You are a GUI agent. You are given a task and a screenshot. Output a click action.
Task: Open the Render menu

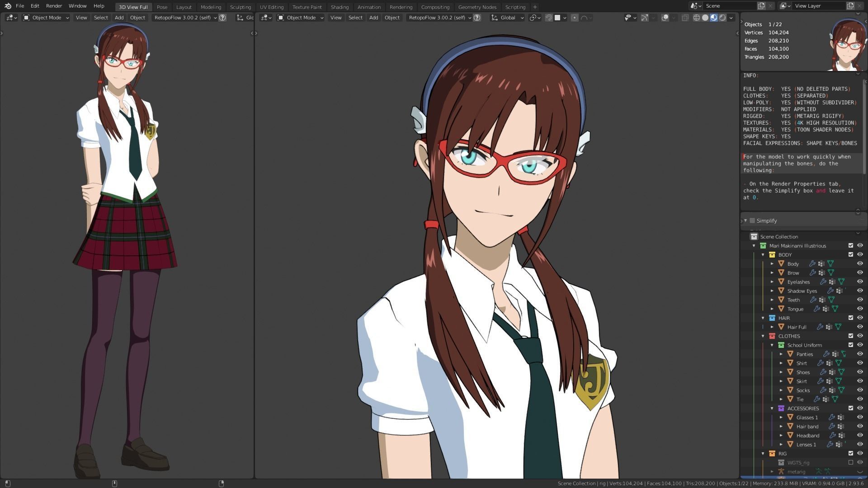click(x=54, y=6)
